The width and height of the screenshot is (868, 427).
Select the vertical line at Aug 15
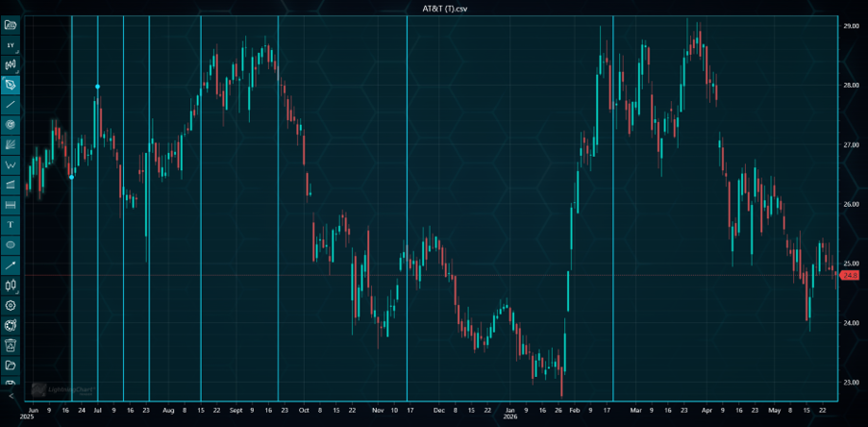click(x=200, y=209)
